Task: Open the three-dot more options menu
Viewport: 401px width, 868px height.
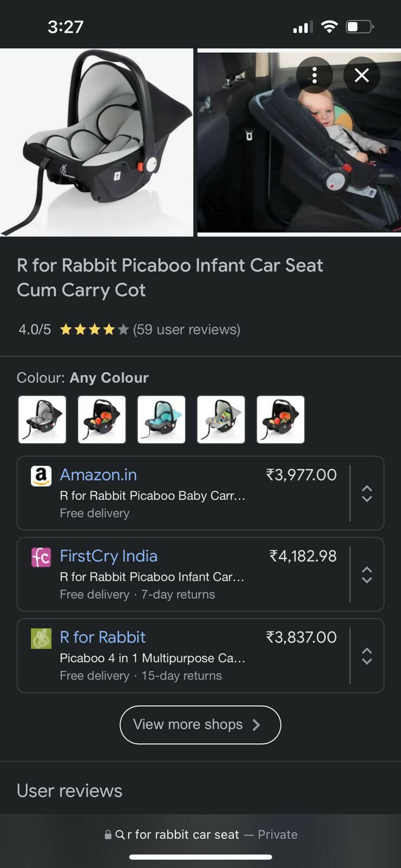Action: 314,75
